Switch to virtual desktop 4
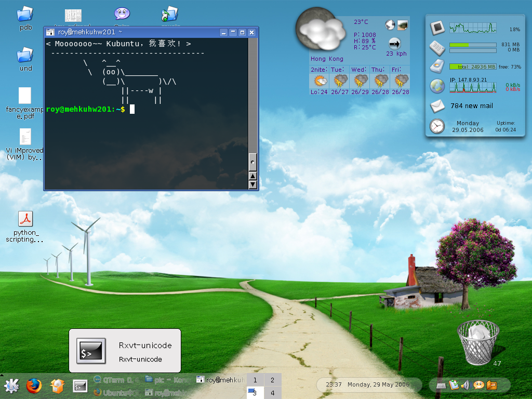This screenshot has height=399, width=532. [272, 393]
